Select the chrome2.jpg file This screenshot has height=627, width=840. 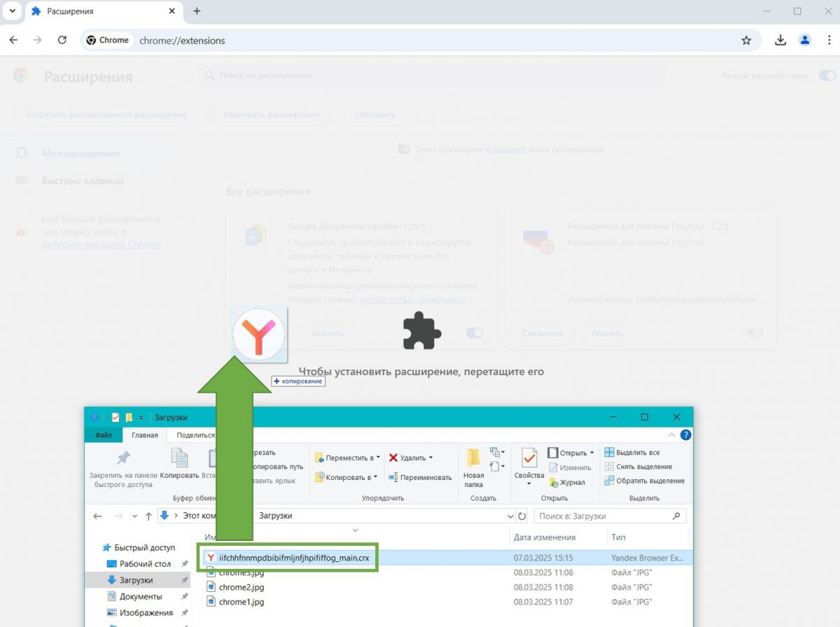coord(241,587)
